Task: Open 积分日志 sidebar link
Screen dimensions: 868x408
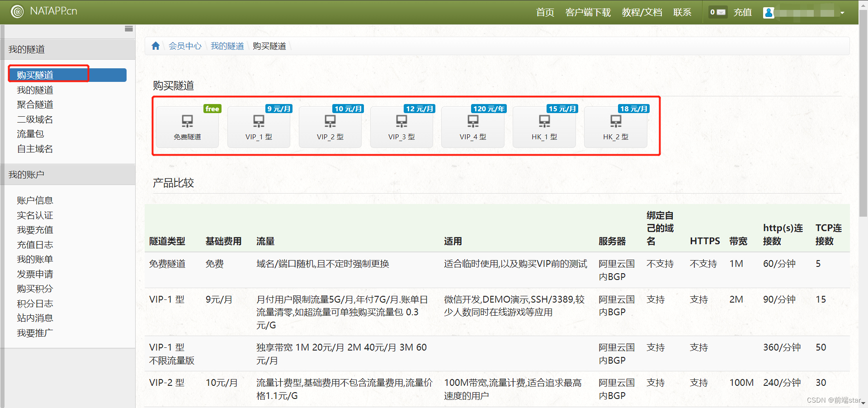Action: (35, 304)
